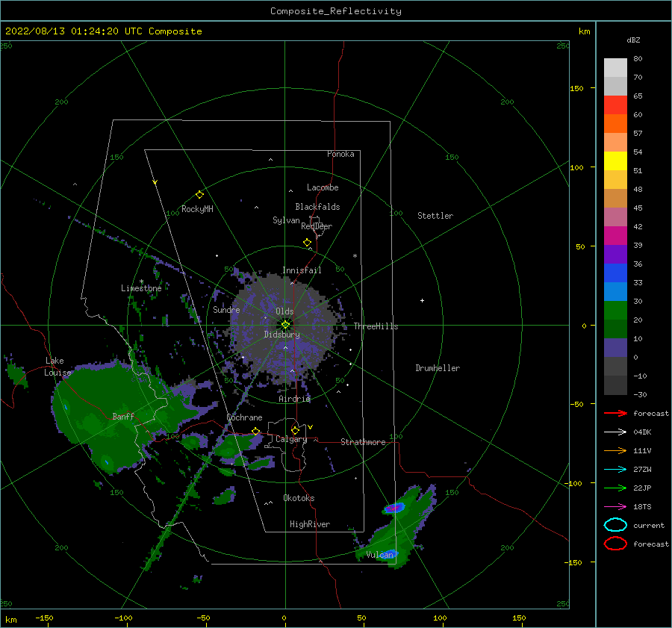Click the dBZ legend heading
This screenshot has width=672, height=628.
click(633, 40)
